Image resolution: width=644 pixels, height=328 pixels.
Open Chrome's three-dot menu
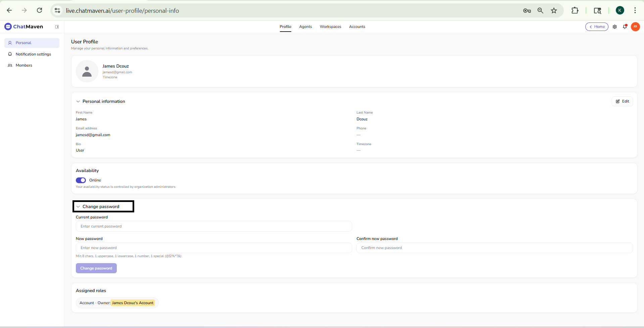click(635, 10)
